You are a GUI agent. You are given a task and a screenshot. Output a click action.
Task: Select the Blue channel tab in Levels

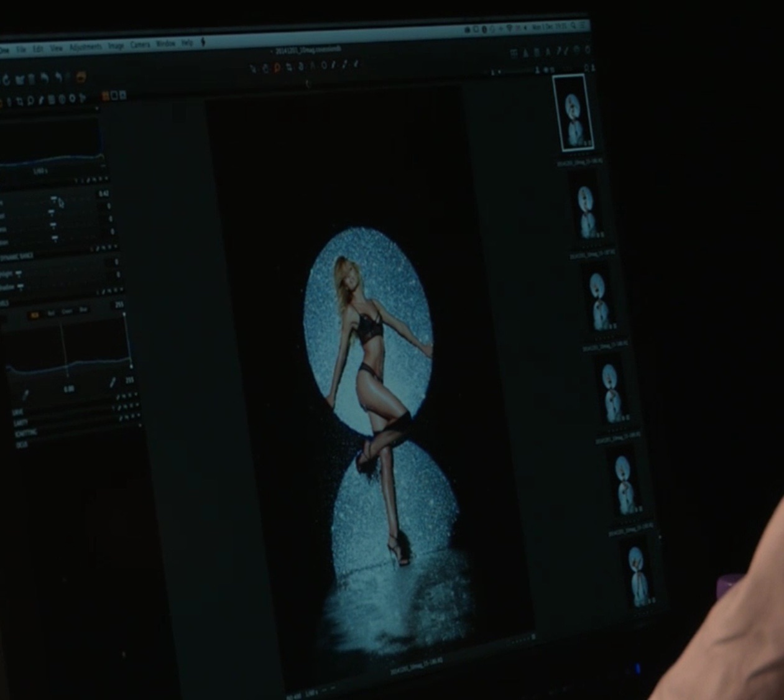tap(83, 310)
